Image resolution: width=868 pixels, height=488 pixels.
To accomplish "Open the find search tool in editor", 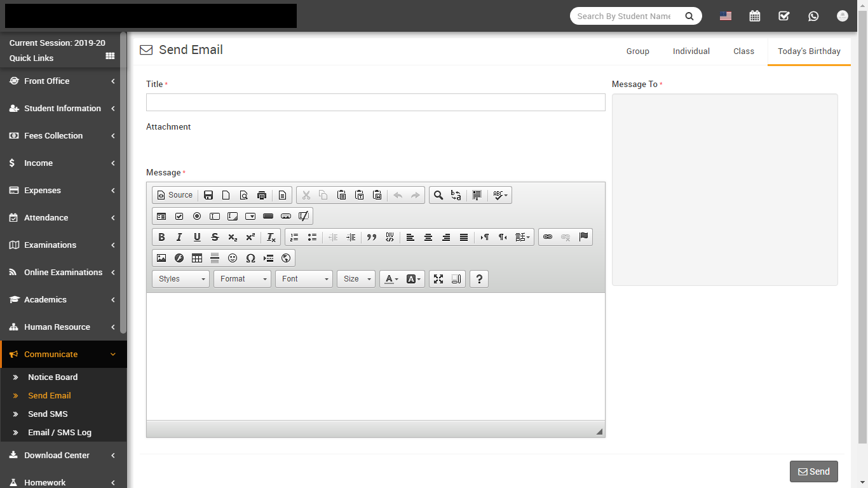I will click(438, 195).
